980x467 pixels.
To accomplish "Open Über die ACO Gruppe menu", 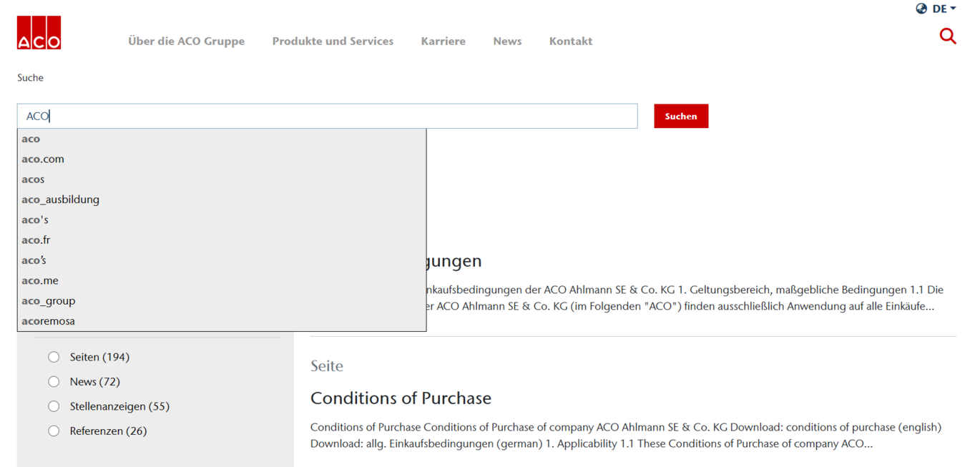I will coord(186,41).
